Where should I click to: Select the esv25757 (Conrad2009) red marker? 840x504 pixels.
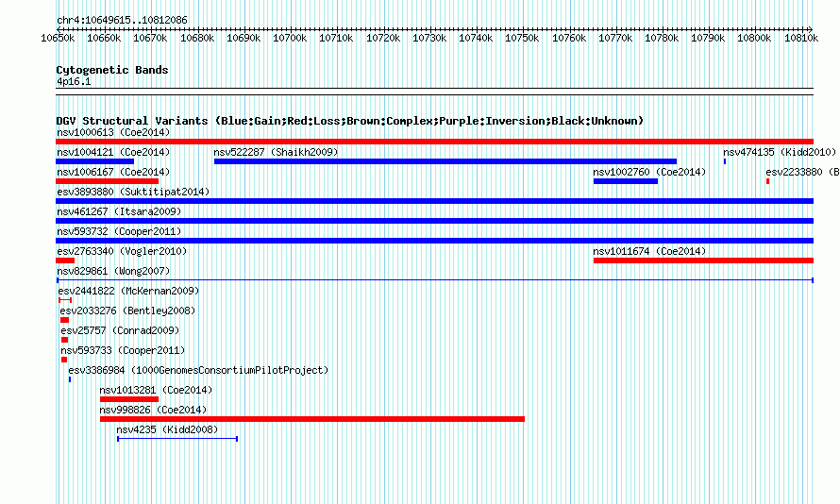tap(65, 340)
